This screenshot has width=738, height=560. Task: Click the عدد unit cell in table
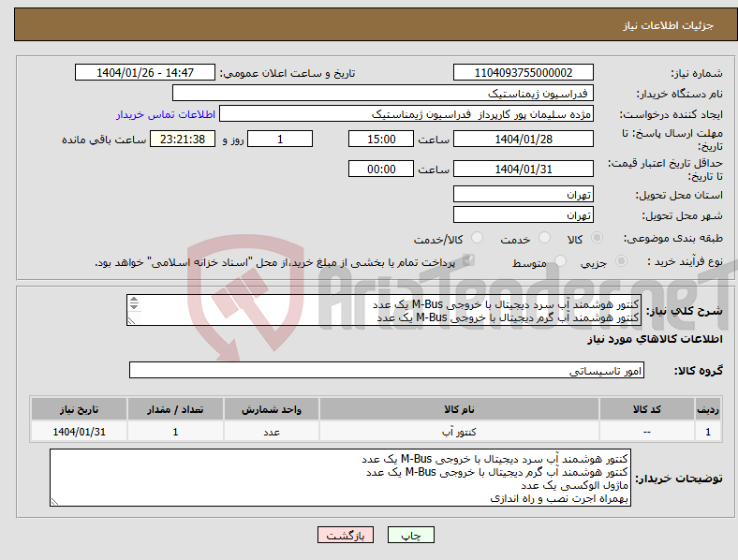[272, 431]
